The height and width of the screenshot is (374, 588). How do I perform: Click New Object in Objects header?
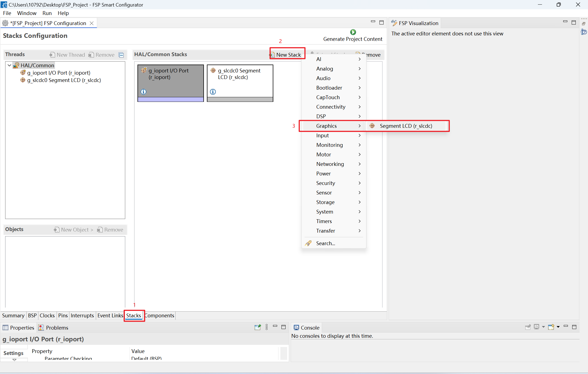[73, 230]
